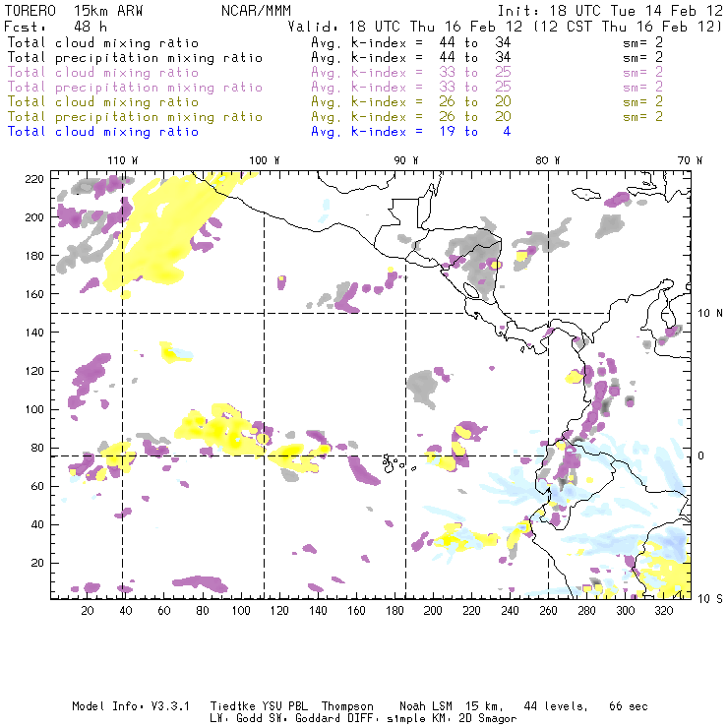
Task: Click the "10 S" latitude label
Action: point(710,599)
